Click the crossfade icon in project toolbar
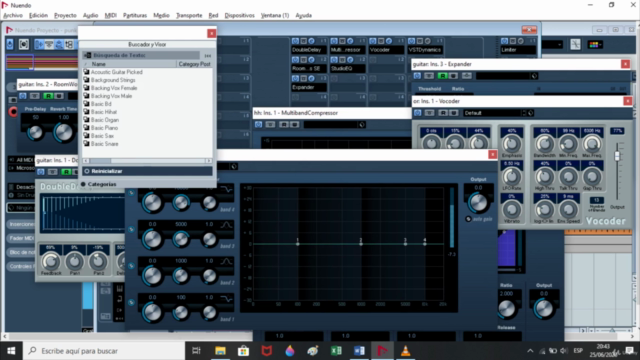640x360 pixels. point(575,44)
